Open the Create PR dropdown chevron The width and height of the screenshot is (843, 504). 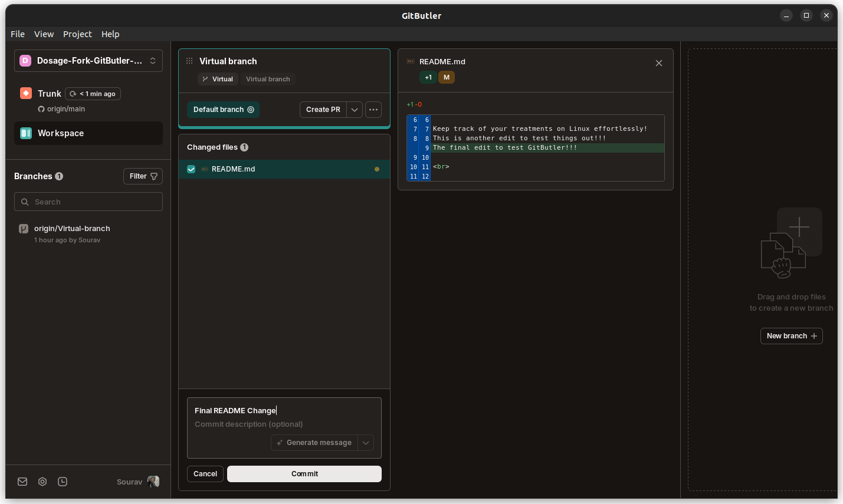(x=355, y=109)
